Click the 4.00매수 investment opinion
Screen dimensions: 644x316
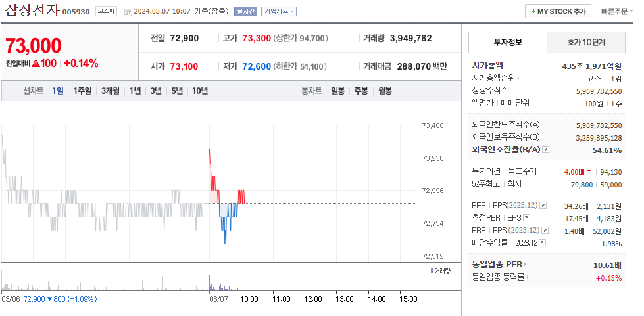pyautogui.click(x=580, y=172)
